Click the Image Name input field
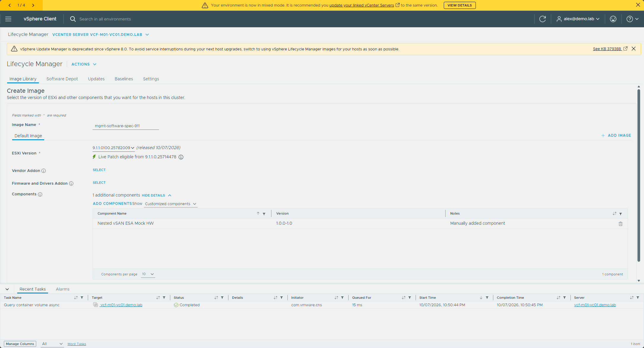This screenshot has width=644, height=348. coord(126,126)
